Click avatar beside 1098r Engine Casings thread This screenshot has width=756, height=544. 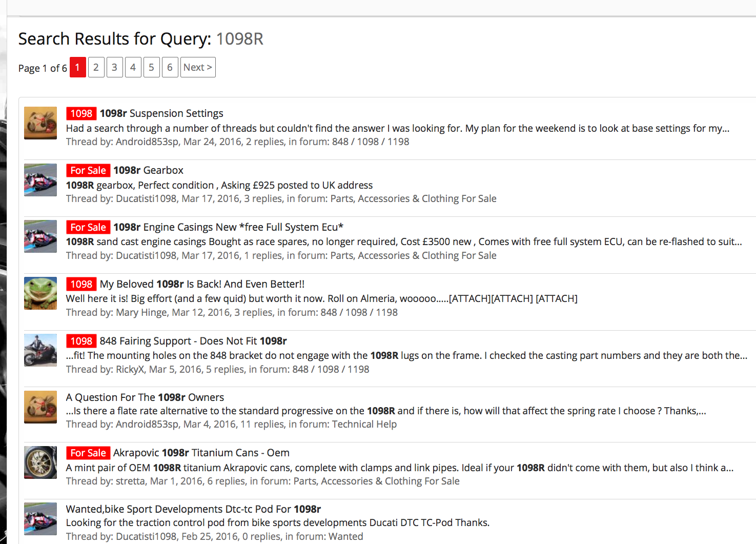point(40,236)
